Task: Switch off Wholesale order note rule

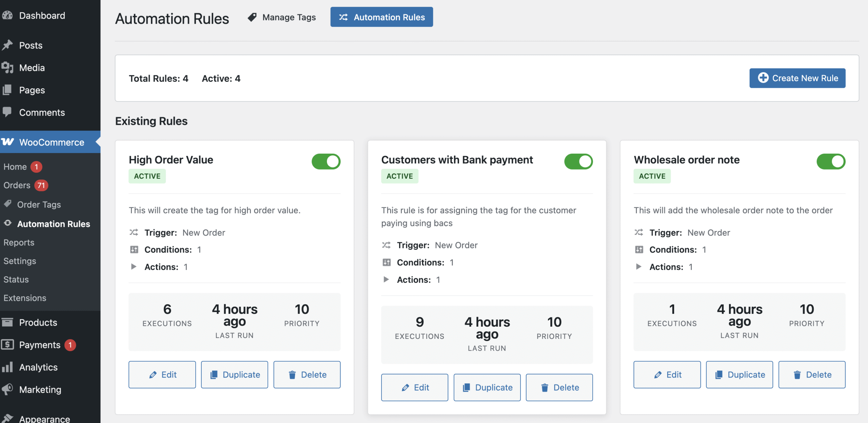Action: pyautogui.click(x=830, y=161)
